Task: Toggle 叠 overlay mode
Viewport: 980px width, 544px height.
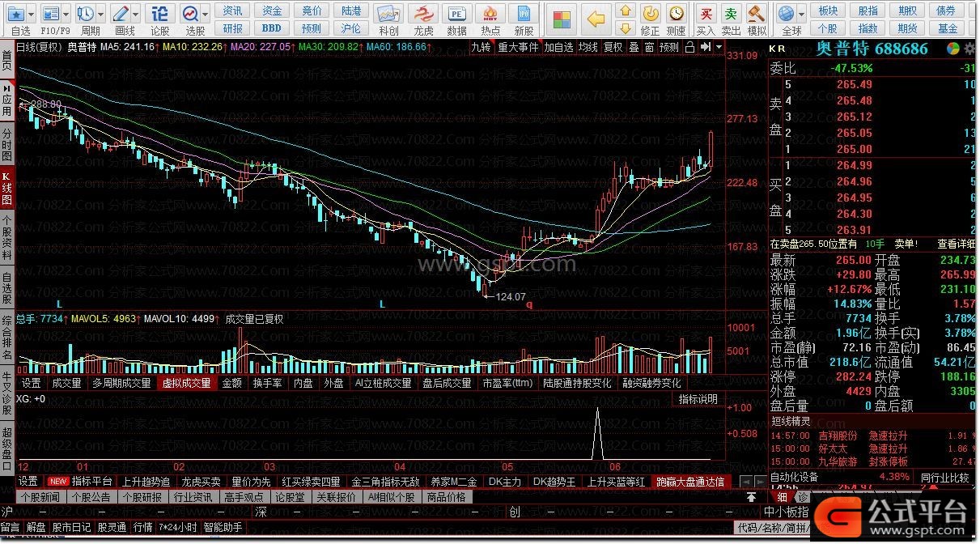Action: [634, 47]
